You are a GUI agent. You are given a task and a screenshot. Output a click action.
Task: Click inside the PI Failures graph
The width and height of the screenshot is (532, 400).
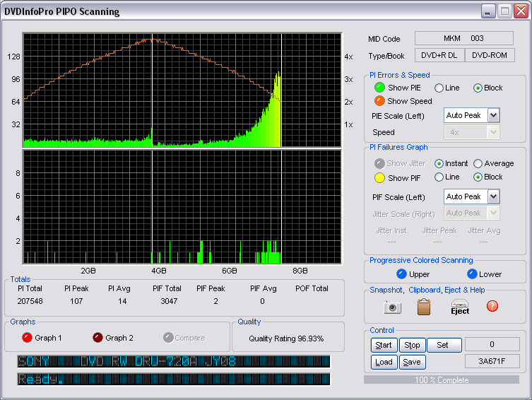(182, 206)
